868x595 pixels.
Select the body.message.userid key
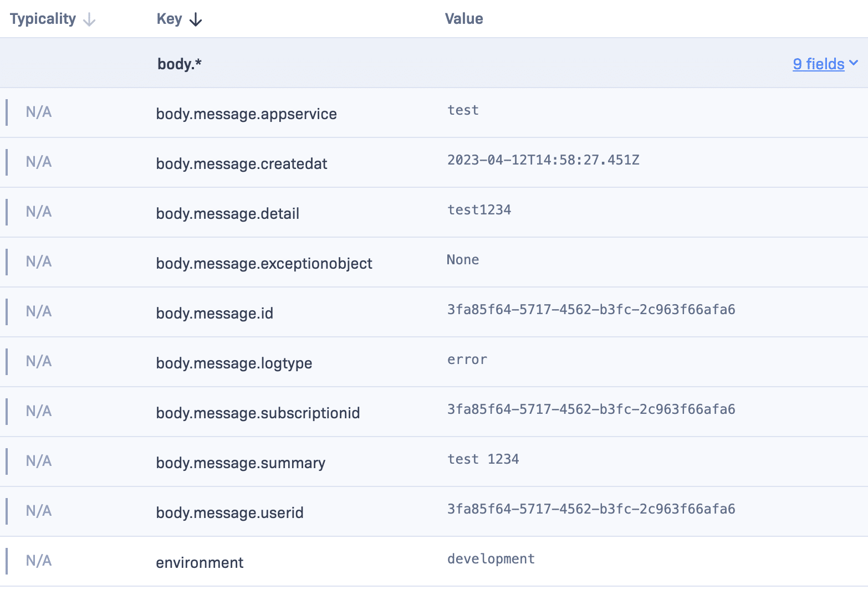(x=229, y=513)
